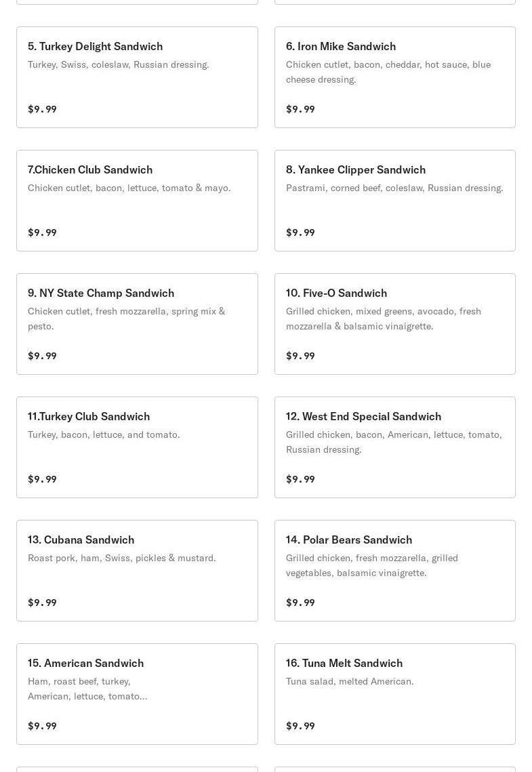Pick the Cubana Sandwich card
The width and height of the screenshot is (532, 772).
[x=81, y=540]
